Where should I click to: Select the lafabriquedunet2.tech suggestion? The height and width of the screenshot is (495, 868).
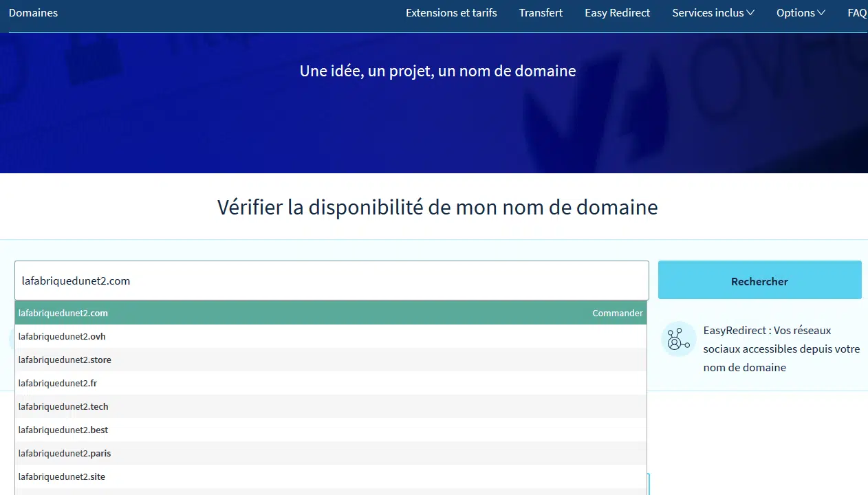point(63,407)
